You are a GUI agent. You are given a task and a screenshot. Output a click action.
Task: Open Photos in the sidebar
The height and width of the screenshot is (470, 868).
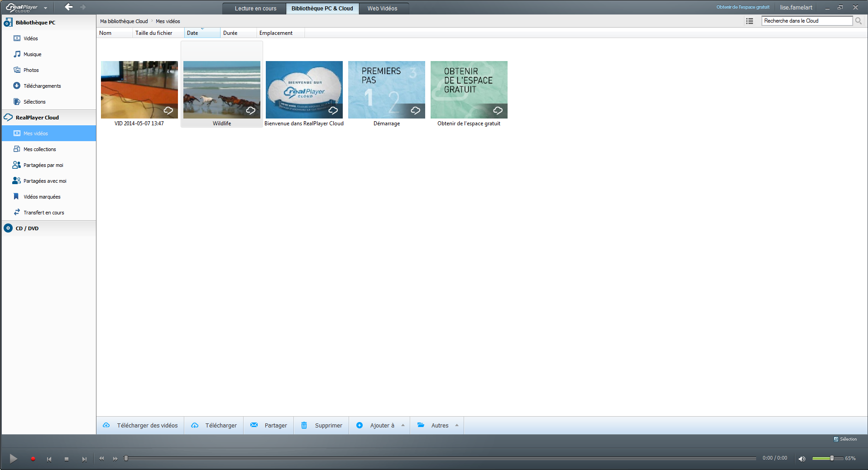(x=48, y=70)
